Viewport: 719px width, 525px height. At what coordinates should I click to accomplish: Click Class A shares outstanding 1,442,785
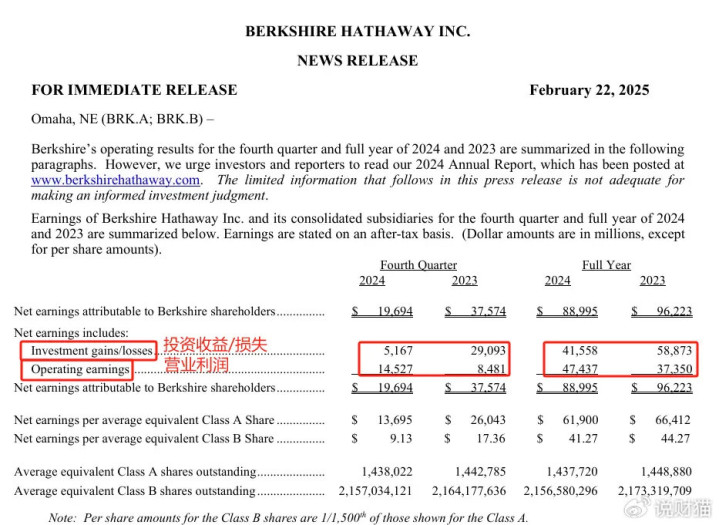pos(481,472)
